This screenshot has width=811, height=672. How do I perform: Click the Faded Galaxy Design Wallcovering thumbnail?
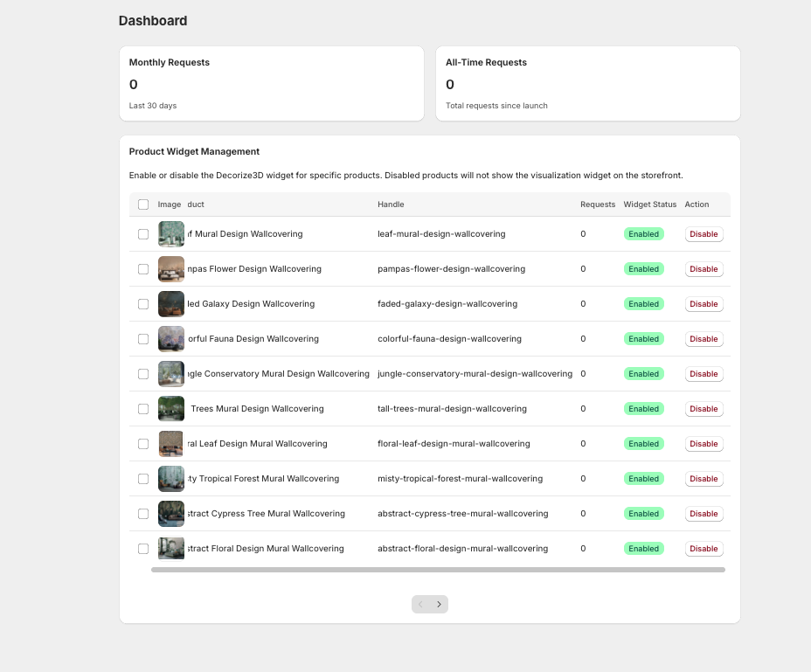pyautogui.click(x=170, y=303)
